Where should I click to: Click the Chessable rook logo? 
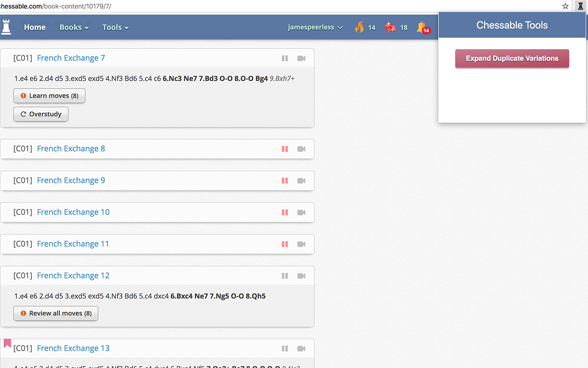(x=6, y=27)
